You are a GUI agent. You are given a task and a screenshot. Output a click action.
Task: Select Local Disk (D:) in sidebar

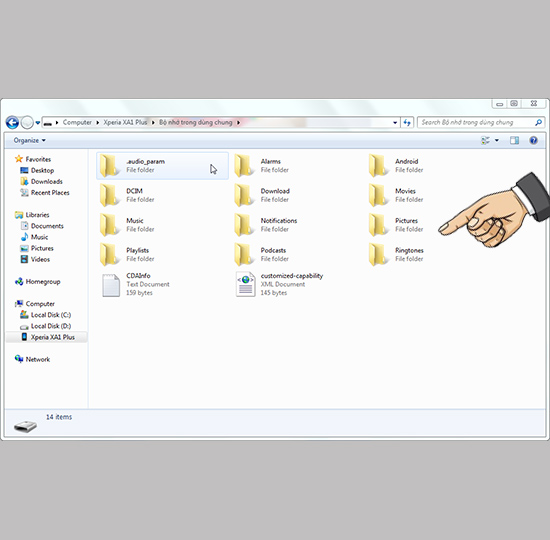(x=51, y=326)
